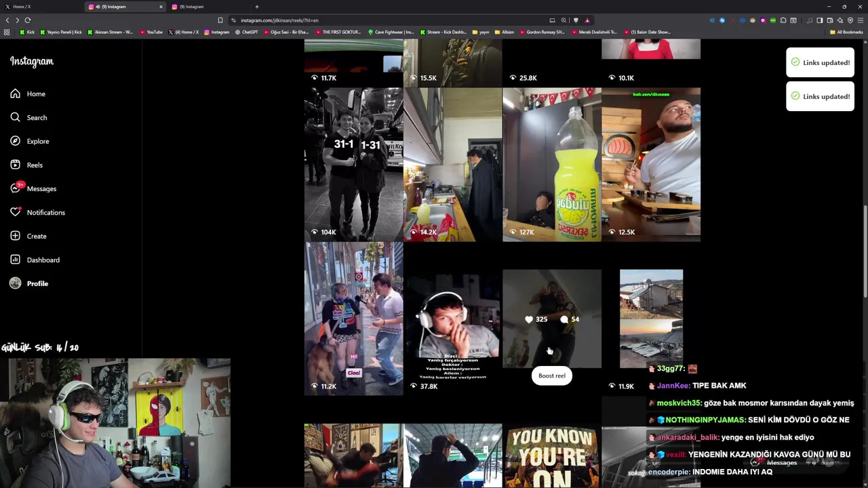Open new tab with plus button

[257, 7]
